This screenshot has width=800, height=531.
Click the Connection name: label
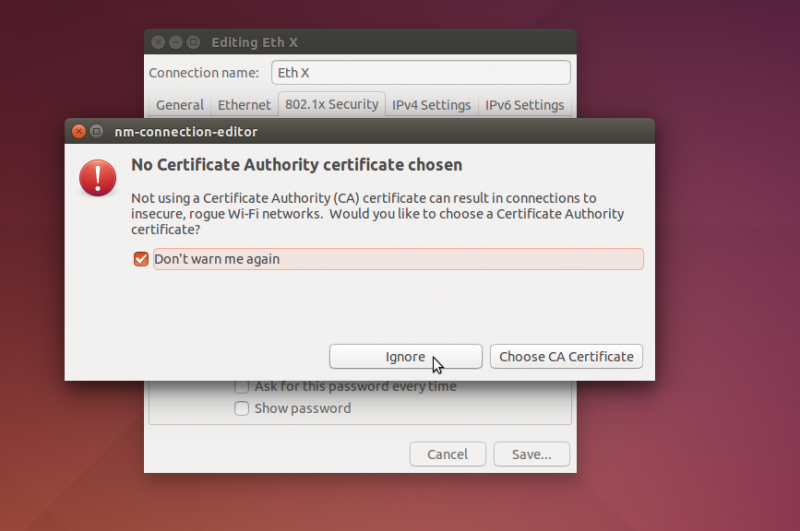(204, 73)
